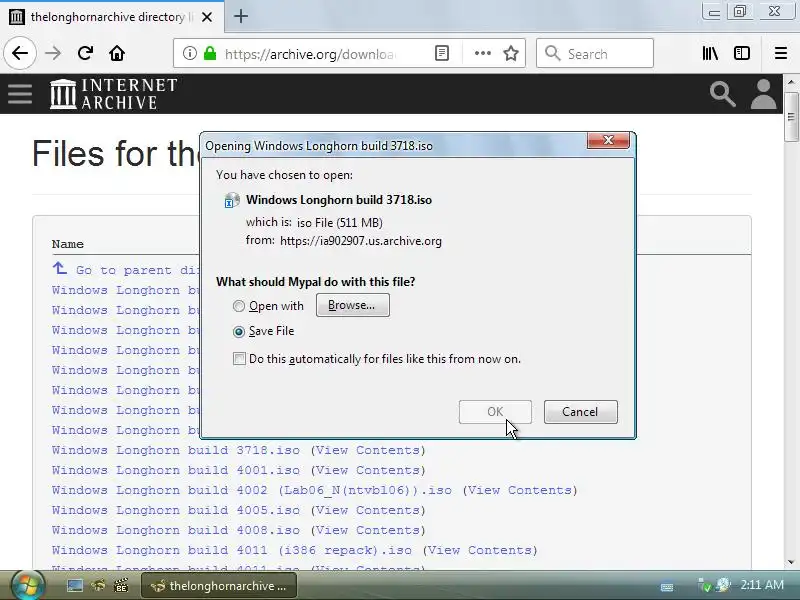Click the Name column header

67,244
